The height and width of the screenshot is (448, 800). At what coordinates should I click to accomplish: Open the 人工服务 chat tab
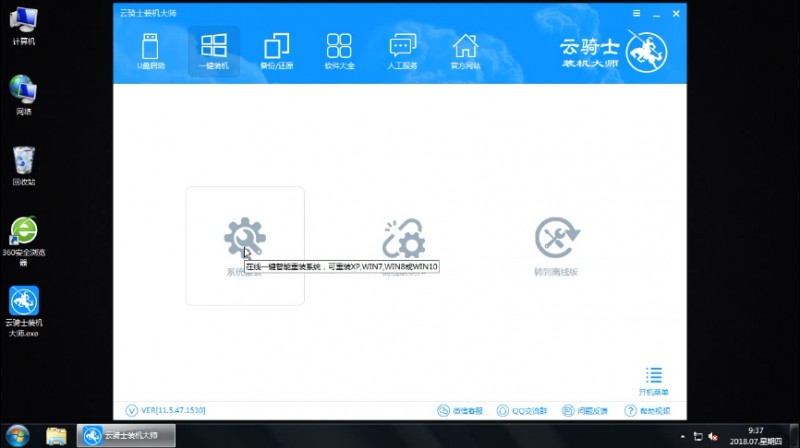(403, 52)
